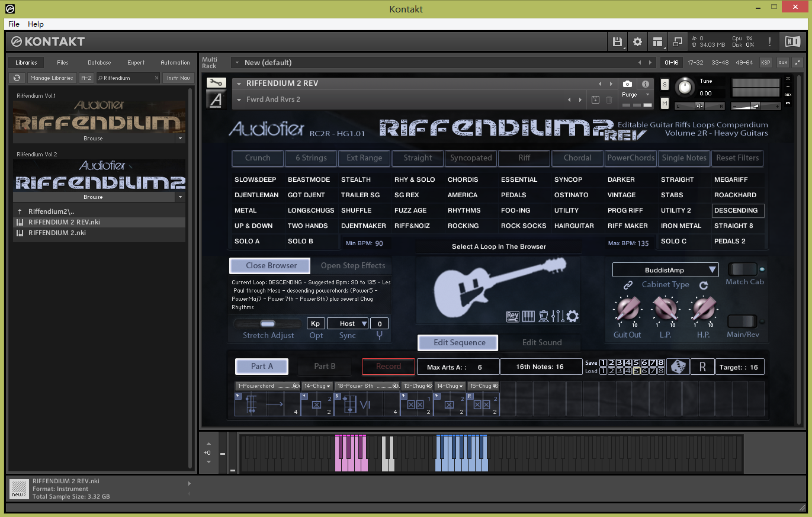This screenshot has height=517, width=812.
Task: Click the Manage Libraries button
Action: click(x=52, y=78)
